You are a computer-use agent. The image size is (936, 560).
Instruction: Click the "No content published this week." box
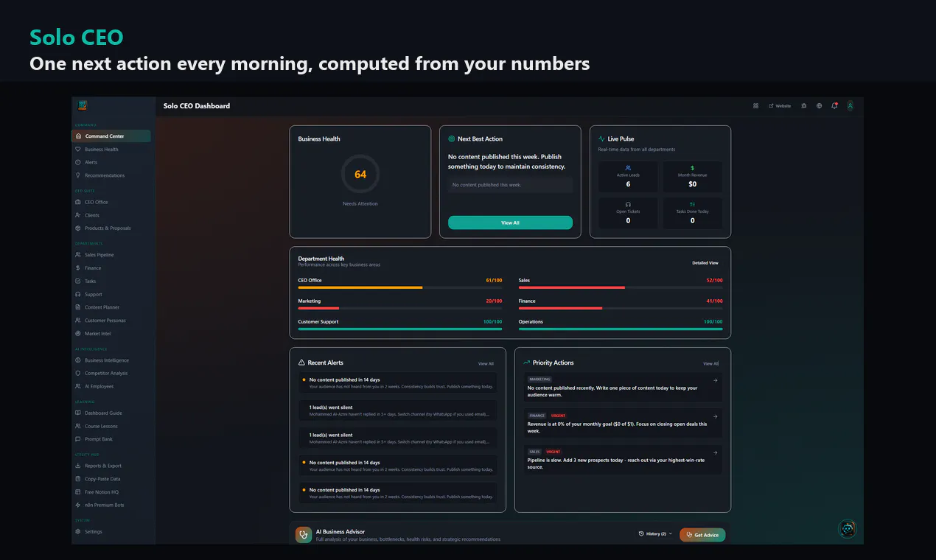tap(510, 185)
